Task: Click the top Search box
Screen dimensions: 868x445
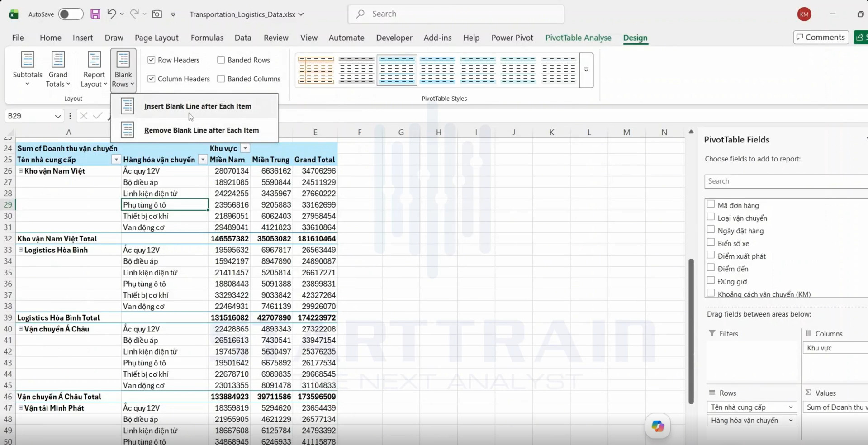Action: click(x=456, y=14)
